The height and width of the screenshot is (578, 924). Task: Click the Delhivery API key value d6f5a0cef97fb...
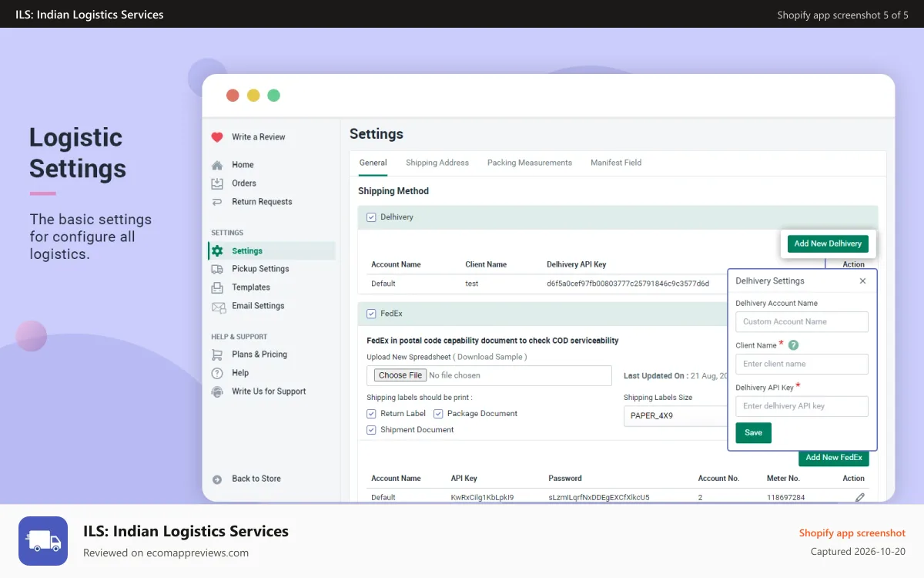click(628, 284)
